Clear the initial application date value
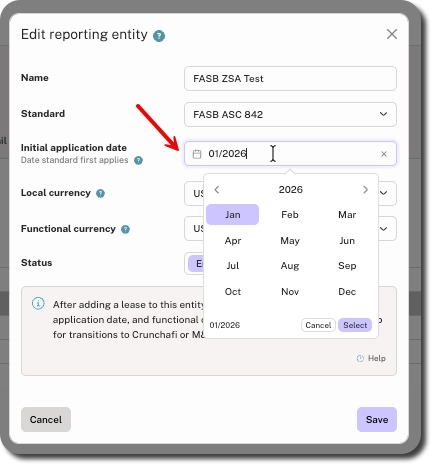This screenshot has width=431, height=464. (x=384, y=154)
